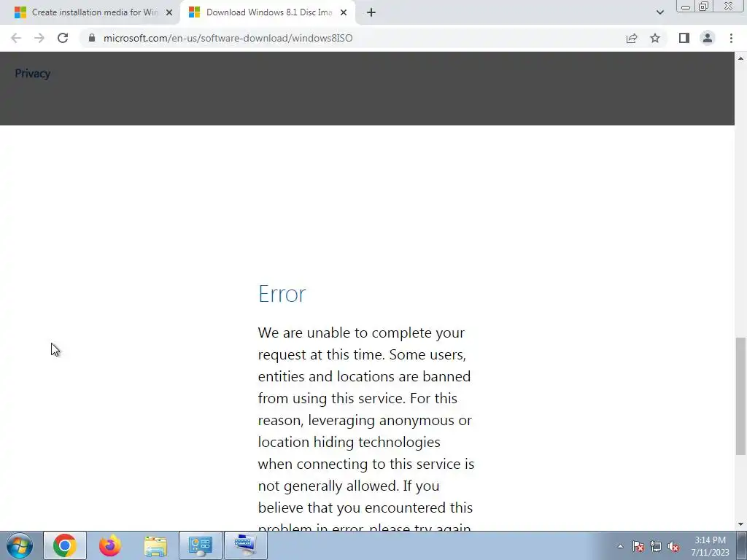Open the Control Panel taskbar icon
The image size is (747, 560).
tap(201, 545)
